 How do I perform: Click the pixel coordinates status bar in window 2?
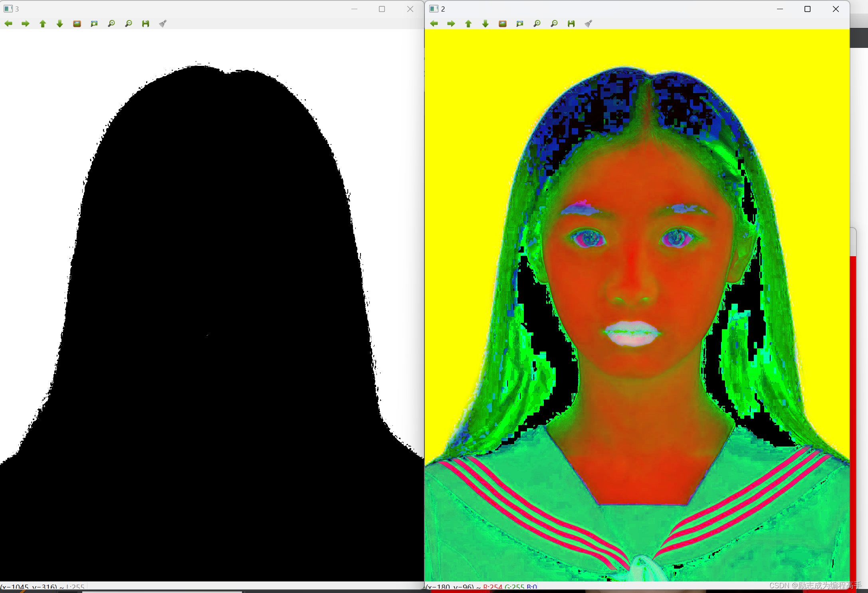479,587
